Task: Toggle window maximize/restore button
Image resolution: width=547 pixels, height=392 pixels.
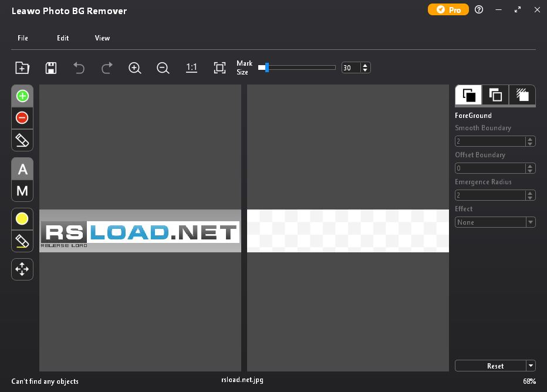Action: [x=518, y=10]
